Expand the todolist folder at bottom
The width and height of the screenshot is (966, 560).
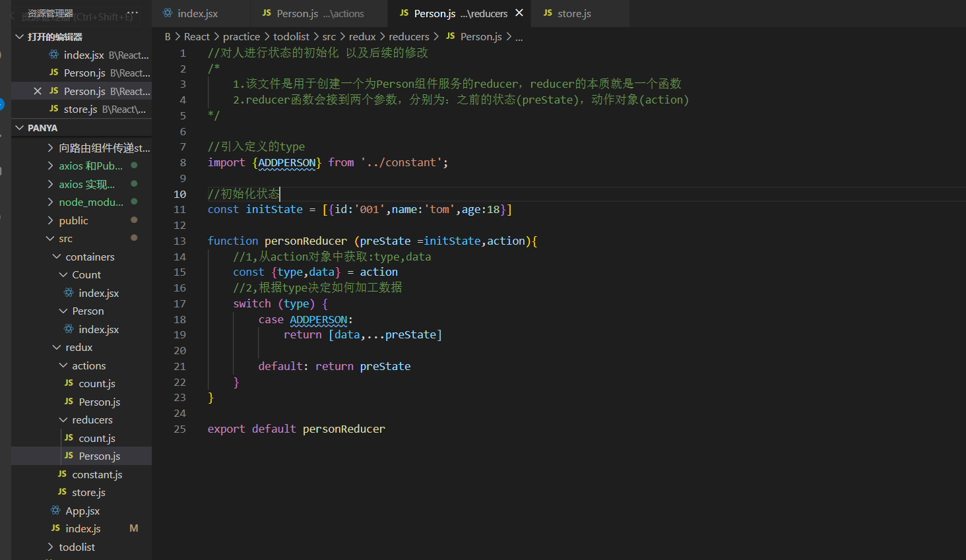pyautogui.click(x=82, y=547)
